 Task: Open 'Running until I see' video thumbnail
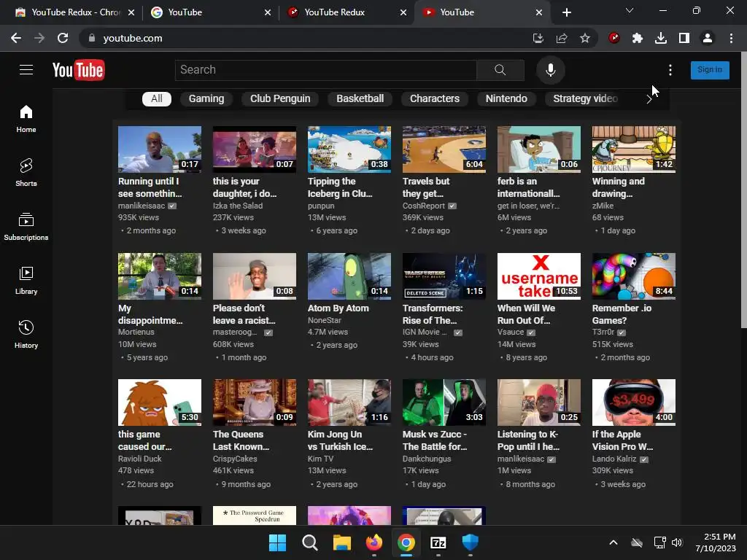pyautogui.click(x=160, y=149)
